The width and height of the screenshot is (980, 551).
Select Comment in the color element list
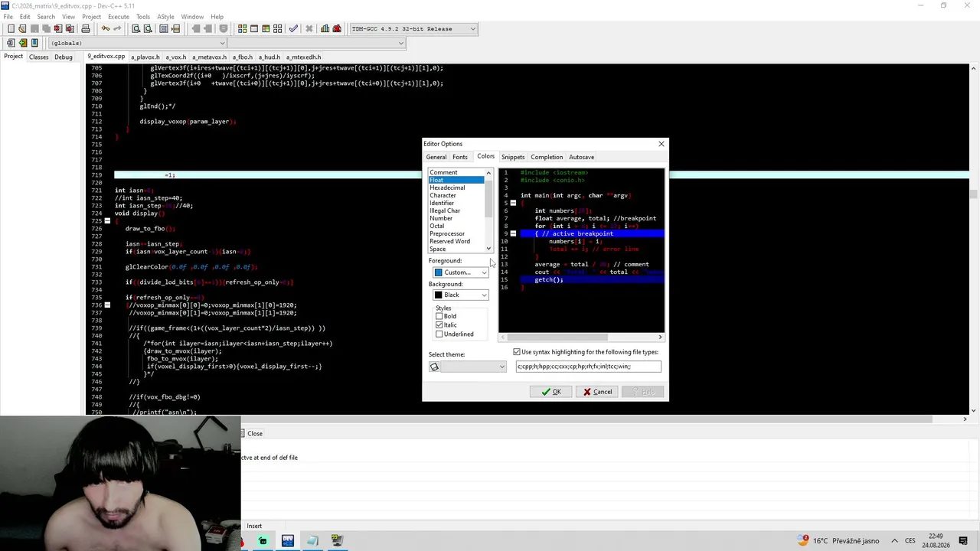(x=456, y=172)
